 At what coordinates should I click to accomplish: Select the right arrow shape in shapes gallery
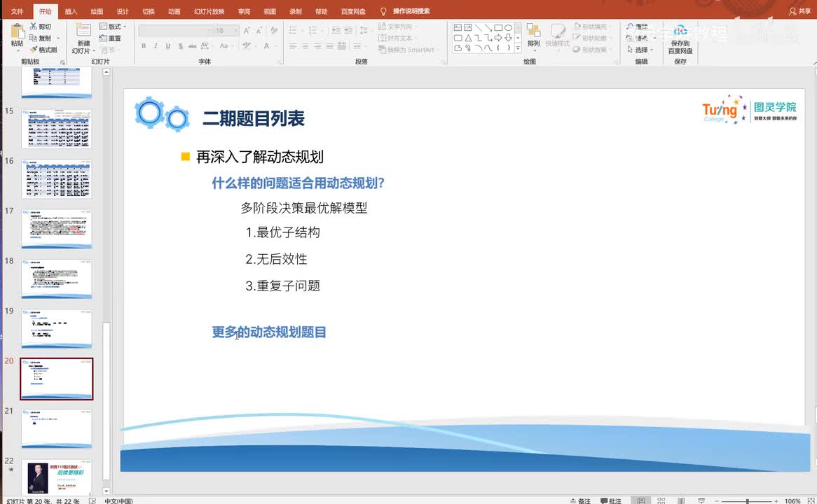coord(498,38)
